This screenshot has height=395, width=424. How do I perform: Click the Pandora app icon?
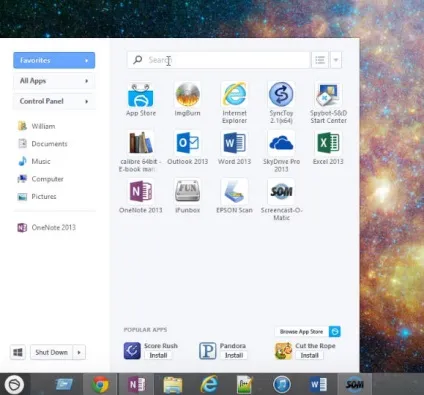click(208, 351)
